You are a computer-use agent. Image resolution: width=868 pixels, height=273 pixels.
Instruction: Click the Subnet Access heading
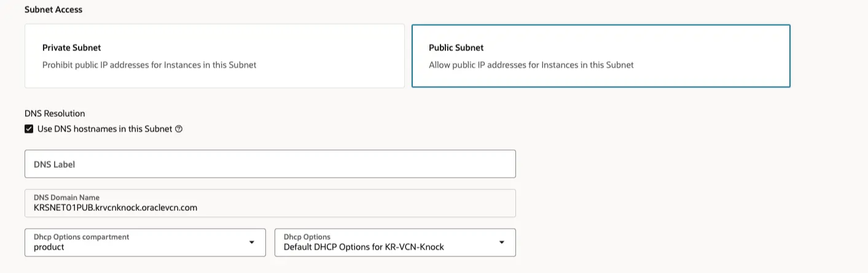[x=53, y=10]
